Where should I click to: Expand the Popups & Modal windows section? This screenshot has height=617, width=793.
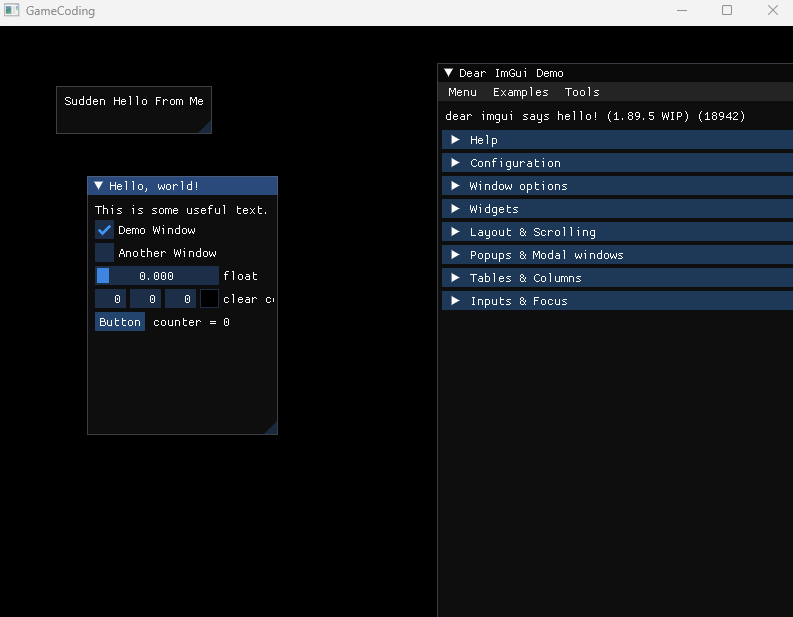pos(618,255)
